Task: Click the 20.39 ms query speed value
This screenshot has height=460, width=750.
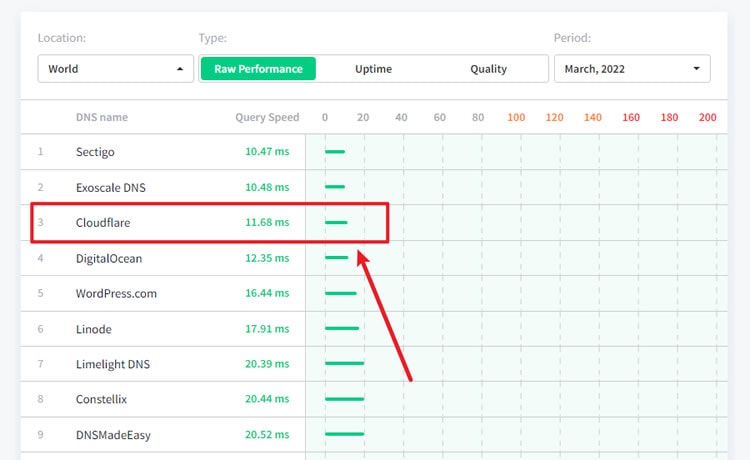Action: point(267,364)
